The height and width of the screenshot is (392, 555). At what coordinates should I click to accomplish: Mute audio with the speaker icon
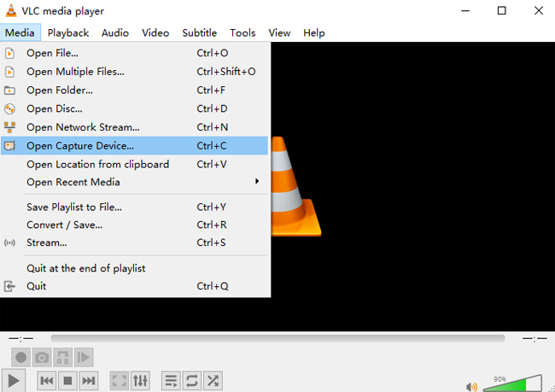click(x=472, y=387)
